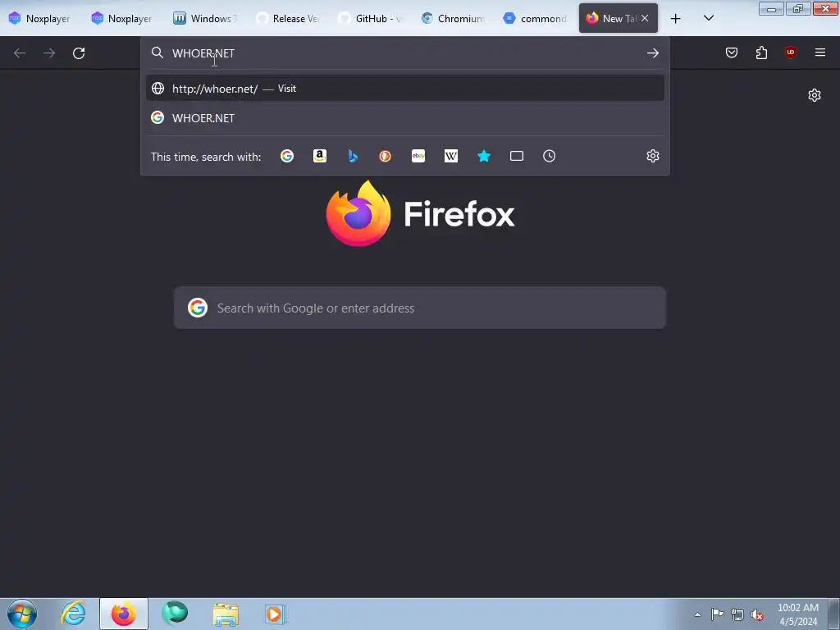The image size is (840, 630).
Task: Open the network tray icon
Action: (x=737, y=614)
